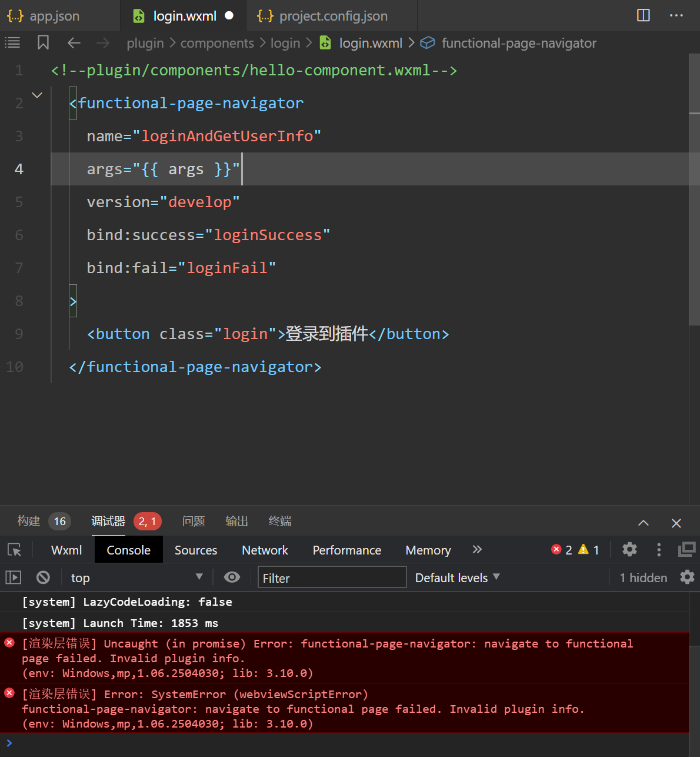700x757 pixels.
Task: Click the console Filter input field
Action: click(332, 577)
